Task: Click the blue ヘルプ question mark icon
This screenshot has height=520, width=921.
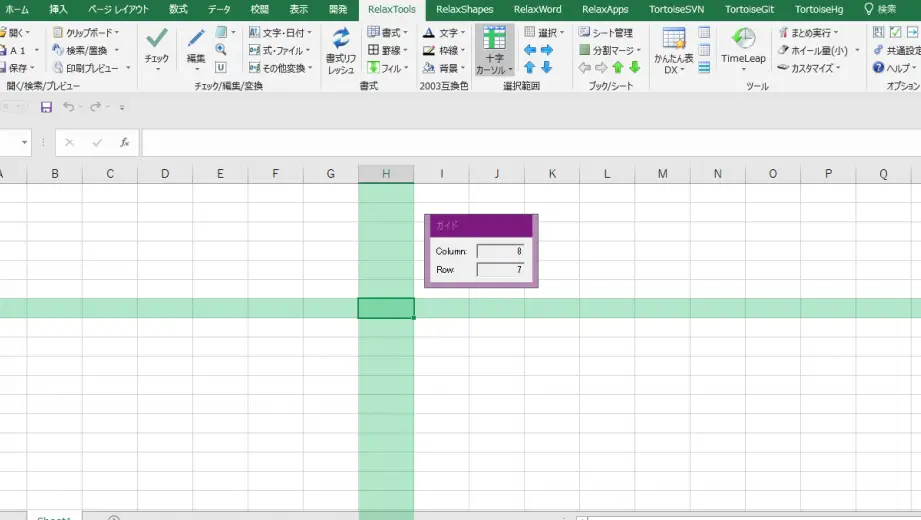Action: (x=878, y=68)
